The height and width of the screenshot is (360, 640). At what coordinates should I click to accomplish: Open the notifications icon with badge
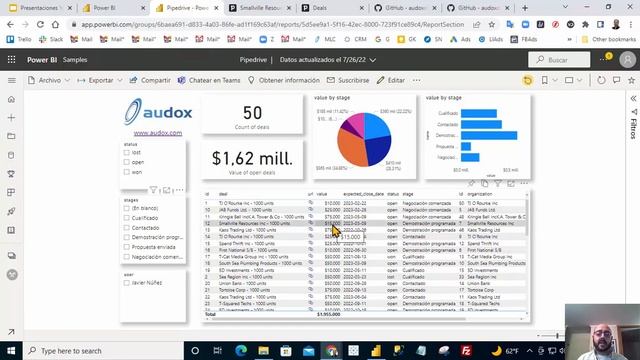click(x=606, y=59)
